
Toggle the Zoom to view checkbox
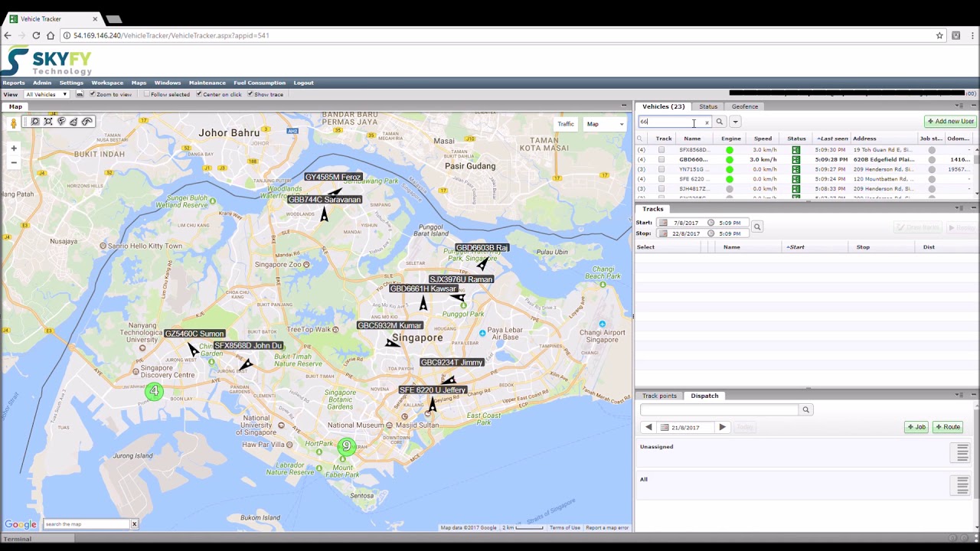click(92, 94)
